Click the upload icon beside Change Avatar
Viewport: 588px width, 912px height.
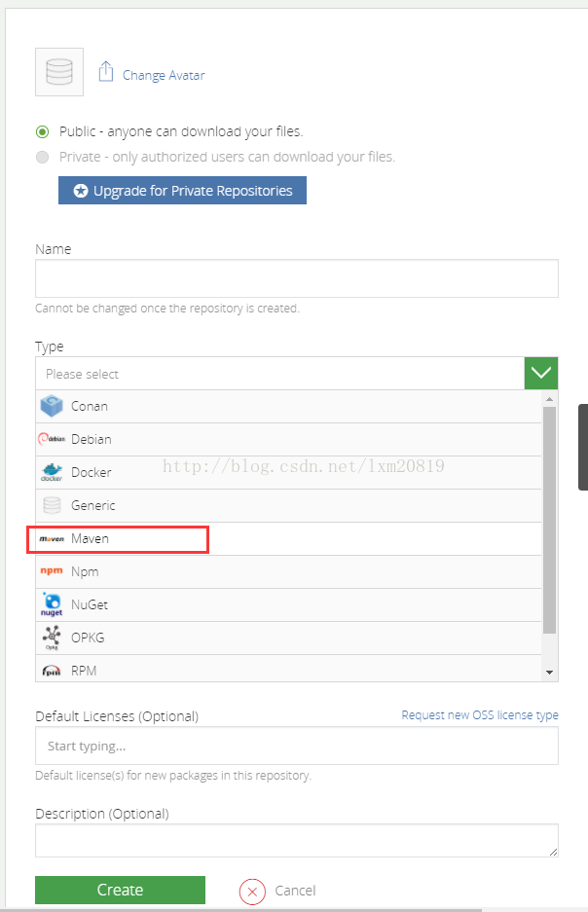coord(106,72)
